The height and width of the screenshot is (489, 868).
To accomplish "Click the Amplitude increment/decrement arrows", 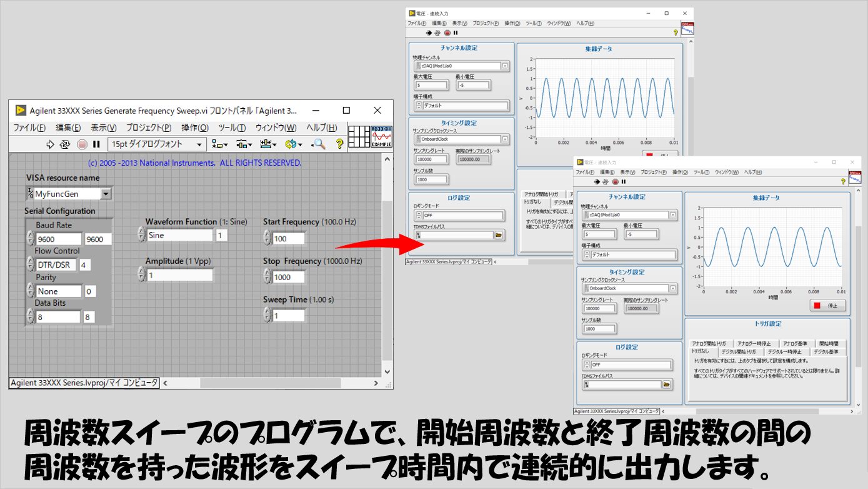I will (141, 275).
